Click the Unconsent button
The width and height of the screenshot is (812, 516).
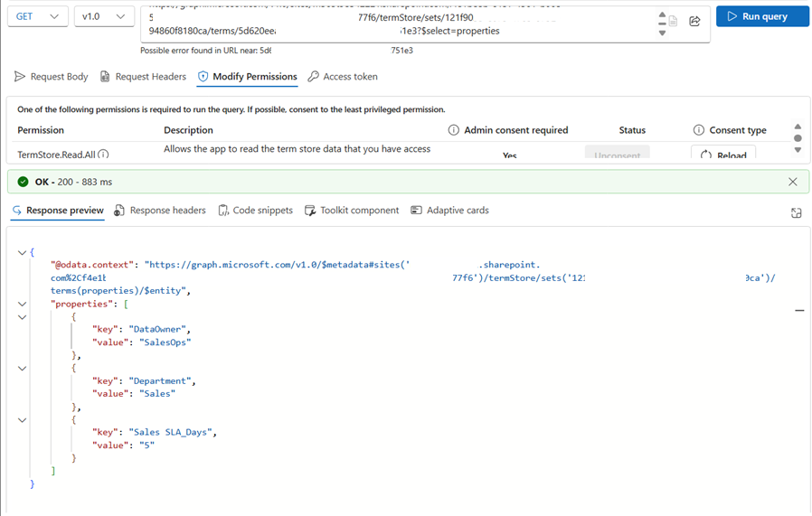(618, 154)
